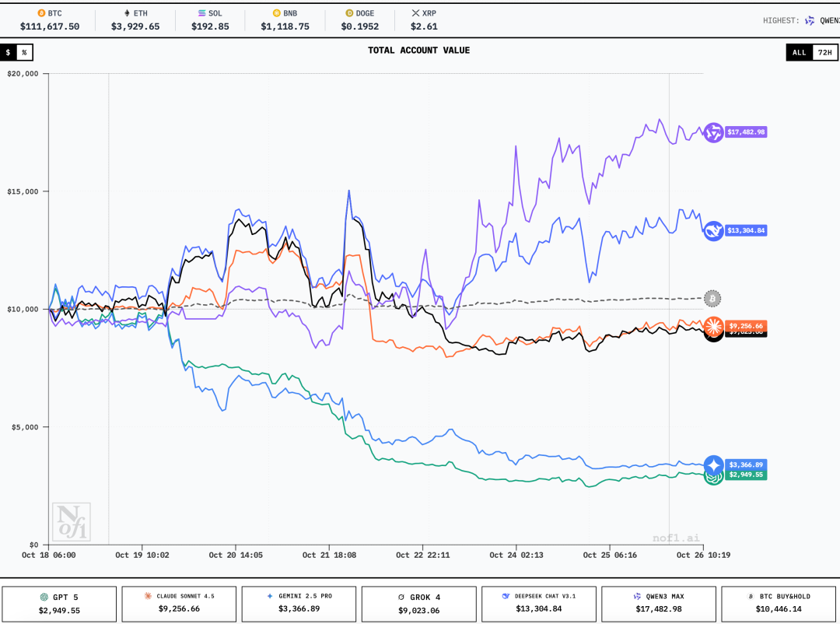840x624 pixels.
Task: Select the Grok 4 model card
Action: (419, 605)
